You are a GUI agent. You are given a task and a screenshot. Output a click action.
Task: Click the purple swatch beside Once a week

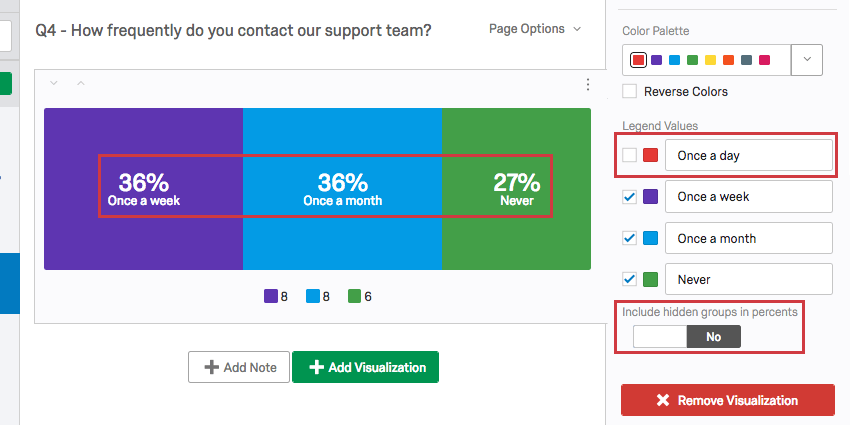click(650, 197)
